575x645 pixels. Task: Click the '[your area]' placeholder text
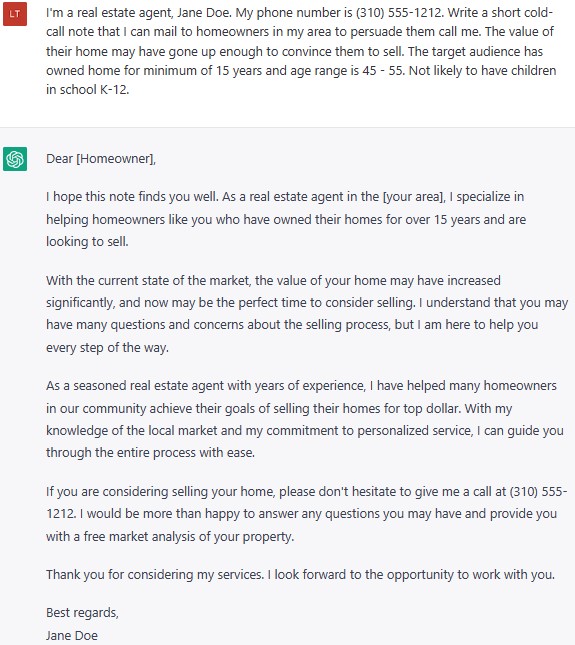[414, 197]
